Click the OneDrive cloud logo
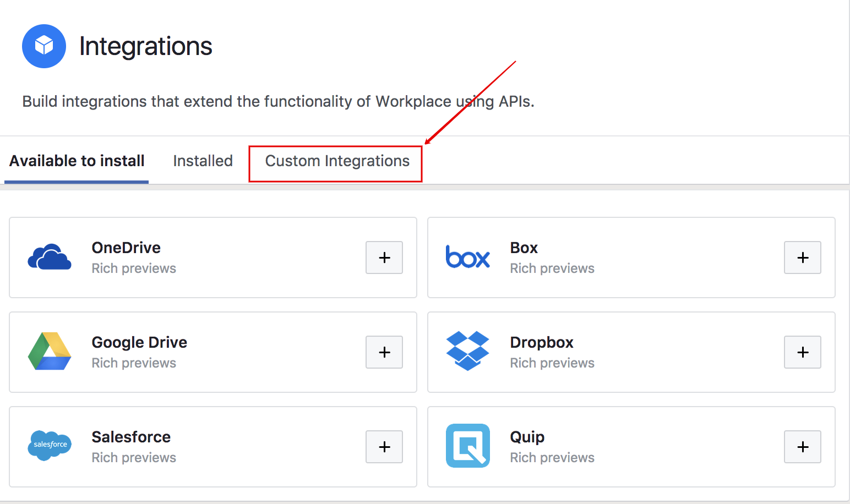Screen dimensions: 850x504 point(50,257)
